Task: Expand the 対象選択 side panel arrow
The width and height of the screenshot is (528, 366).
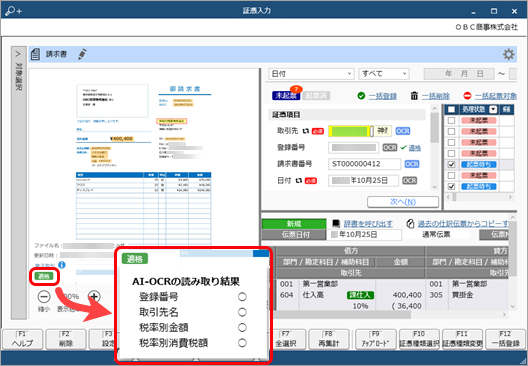Action: [x=18, y=54]
